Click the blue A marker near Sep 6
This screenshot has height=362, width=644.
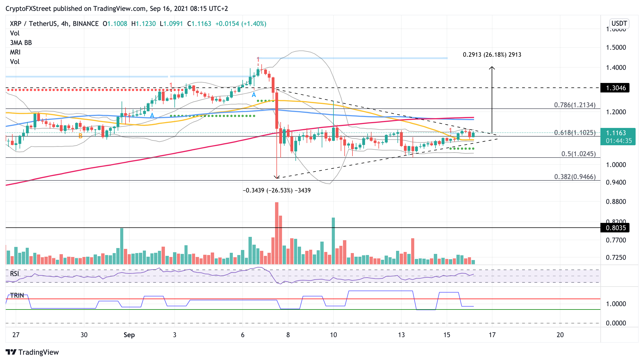tap(254, 95)
